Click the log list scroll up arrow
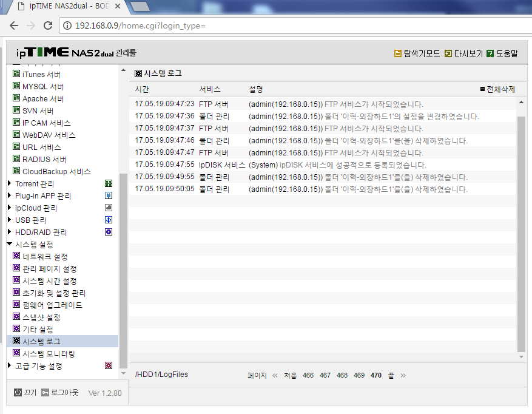The height and width of the screenshot is (414, 532). pos(521,102)
